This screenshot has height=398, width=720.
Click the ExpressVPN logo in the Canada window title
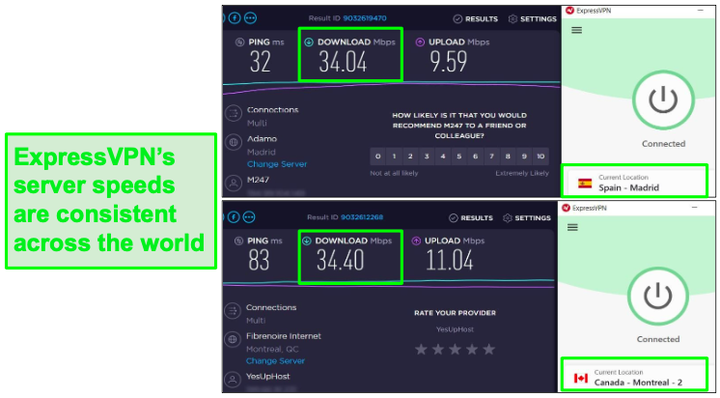(567, 208)
